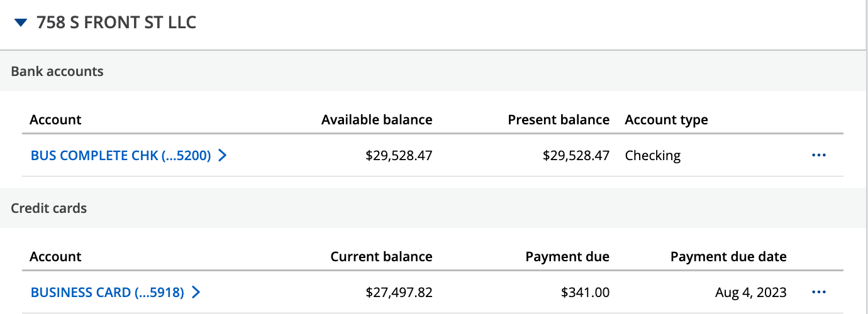Open BUSINESS CARD (...5918) account
Screen dimensions: 868x314
click(x=108, y=293)
